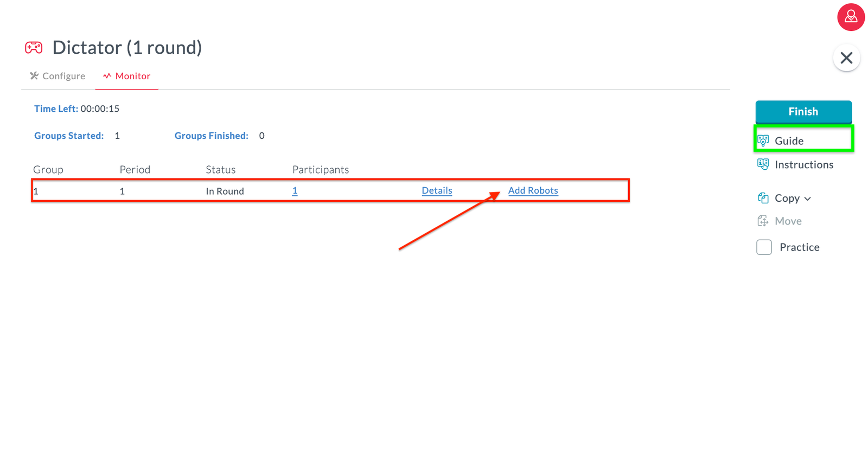Select the Monitor tab
The height and width of the screenshot is (467, 868).
[x=127, y=76]
